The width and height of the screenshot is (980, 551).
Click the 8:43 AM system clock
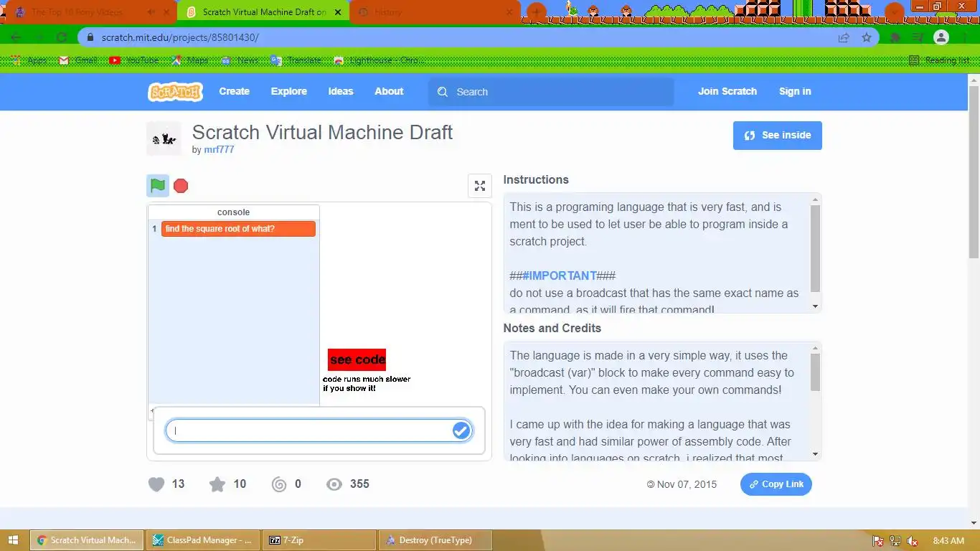pos(948,540)
